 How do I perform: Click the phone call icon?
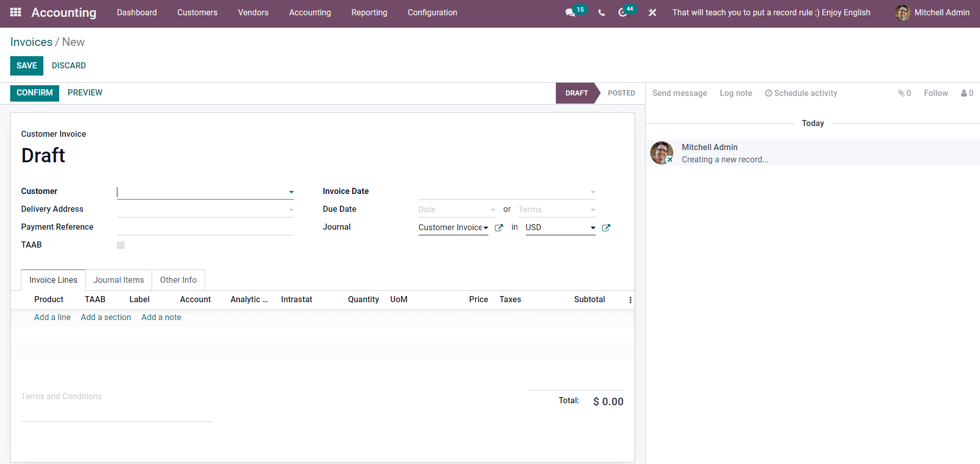(602, 13)
